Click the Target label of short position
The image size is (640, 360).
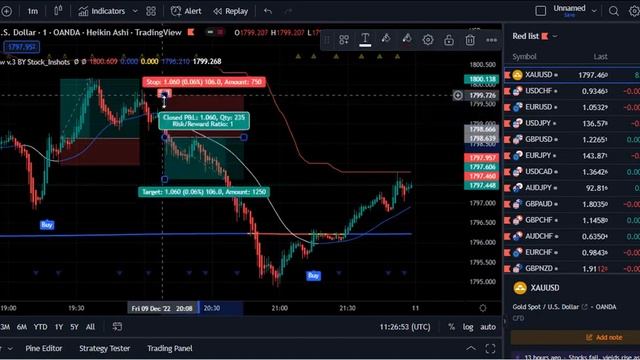coord(204,192)
